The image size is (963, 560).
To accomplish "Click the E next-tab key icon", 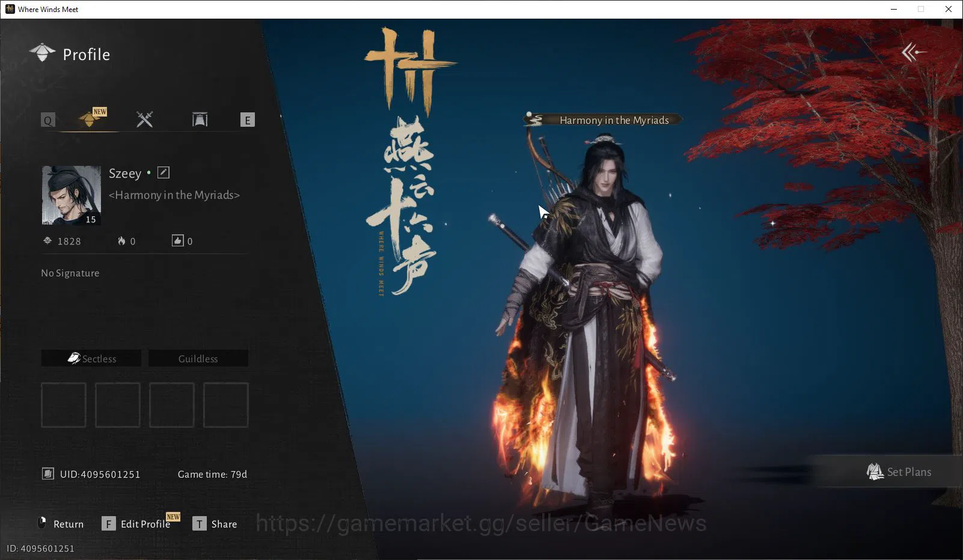I will click(x=247, y=120).
